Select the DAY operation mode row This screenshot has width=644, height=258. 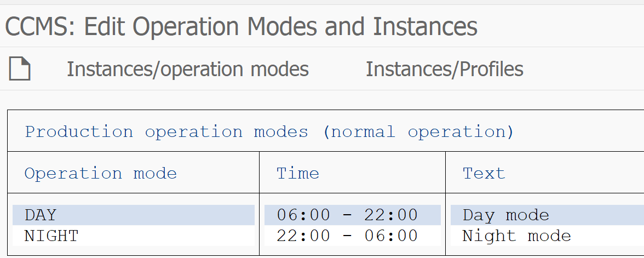(x=134, y=215)
